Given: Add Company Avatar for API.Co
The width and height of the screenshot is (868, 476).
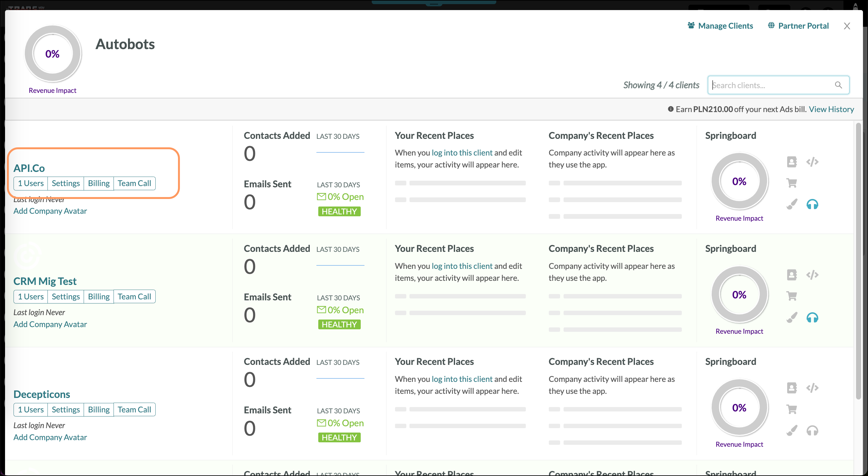Looking at the screenshot, I should [50, 211].
